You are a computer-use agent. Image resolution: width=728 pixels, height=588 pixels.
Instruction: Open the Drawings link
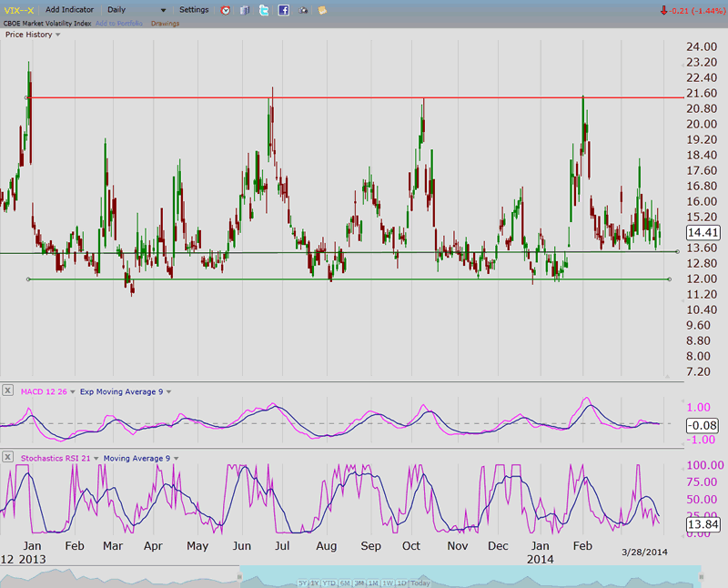click(x=165, y=23)
